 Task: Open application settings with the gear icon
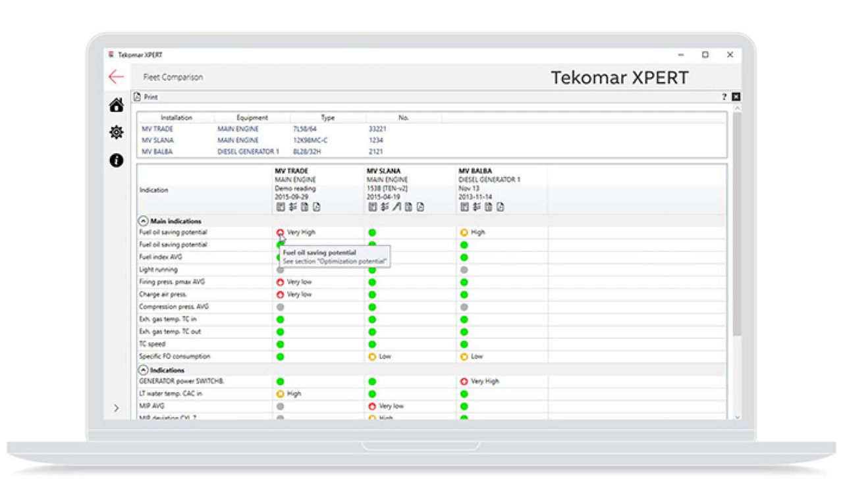pyautogui.click(x=116, y=132)
